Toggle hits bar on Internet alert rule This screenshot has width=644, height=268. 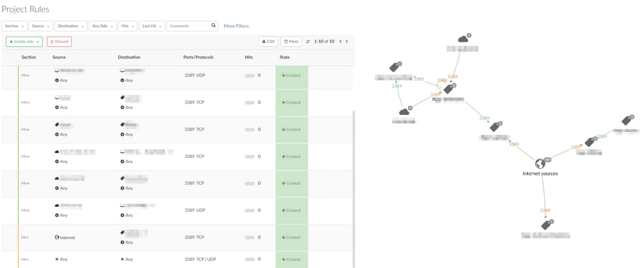[x=250, y=238]
